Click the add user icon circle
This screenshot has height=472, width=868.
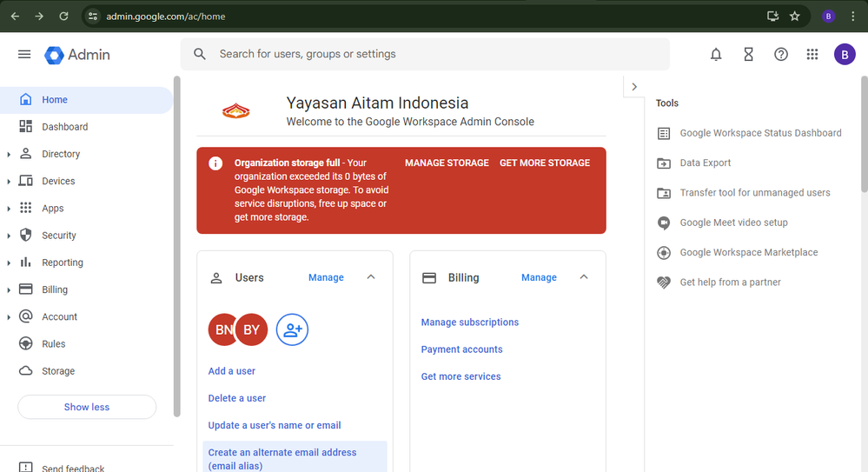coord(292,329)
